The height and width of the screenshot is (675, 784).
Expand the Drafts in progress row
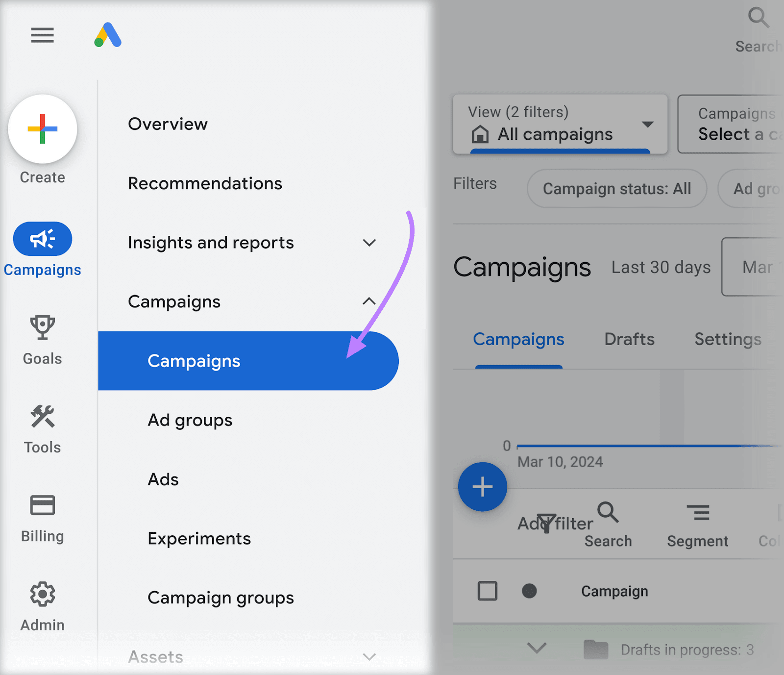tap(537, 649)
